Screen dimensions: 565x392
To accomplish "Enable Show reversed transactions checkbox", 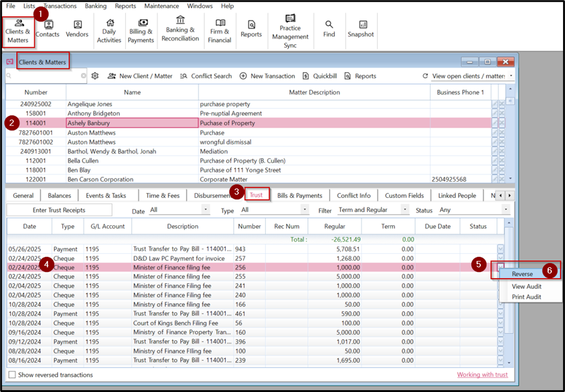I will point(12,375).
